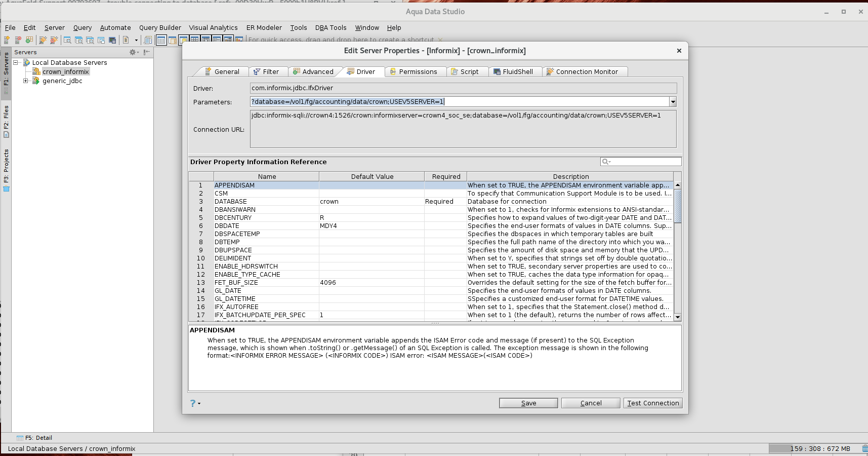The image size is (868, 456).
Task: Collapse the Servers panel with pin icon
Action: click(x=146, y=52)
